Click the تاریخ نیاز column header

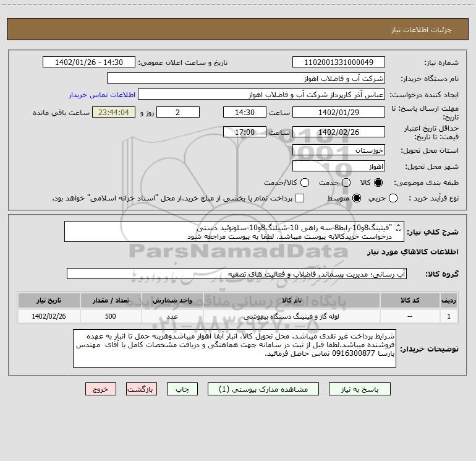49,300
